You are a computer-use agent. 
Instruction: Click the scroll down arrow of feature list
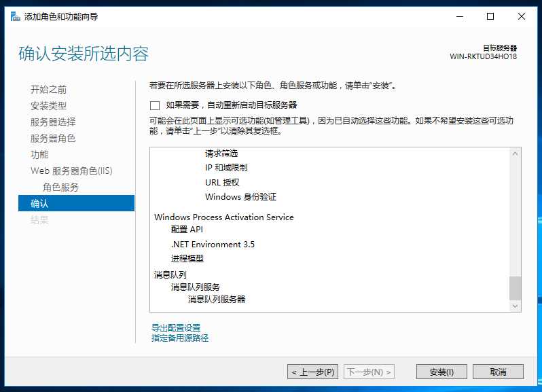(515, 306)
